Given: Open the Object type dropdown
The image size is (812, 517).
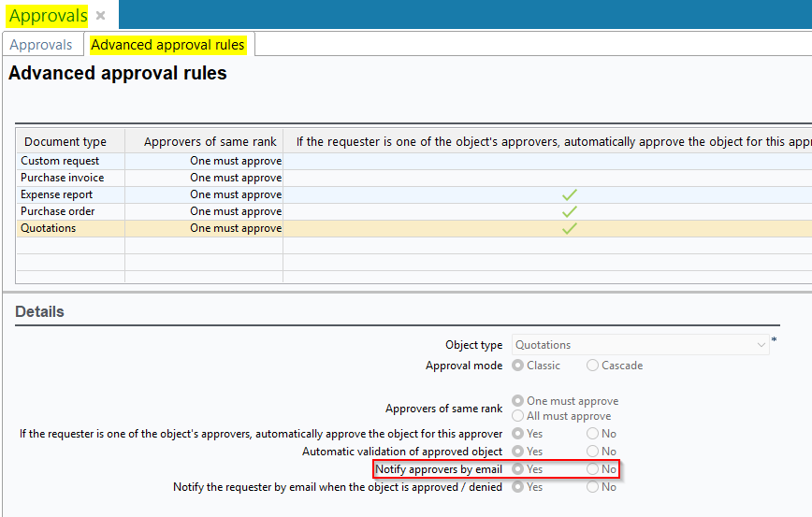Looking at the screenshot, I should pyautogui.click(x=761, y=345).
